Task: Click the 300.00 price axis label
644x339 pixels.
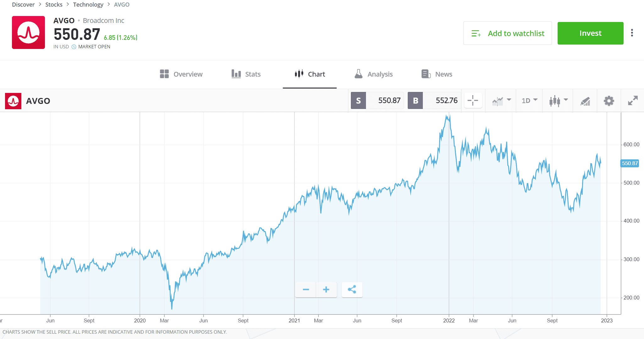Action: point(631,259)
